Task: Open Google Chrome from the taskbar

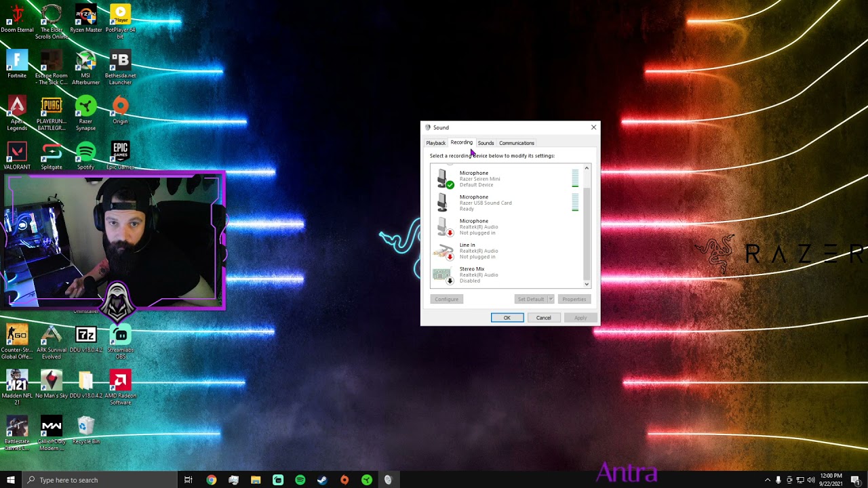Action: click(212, 480)
